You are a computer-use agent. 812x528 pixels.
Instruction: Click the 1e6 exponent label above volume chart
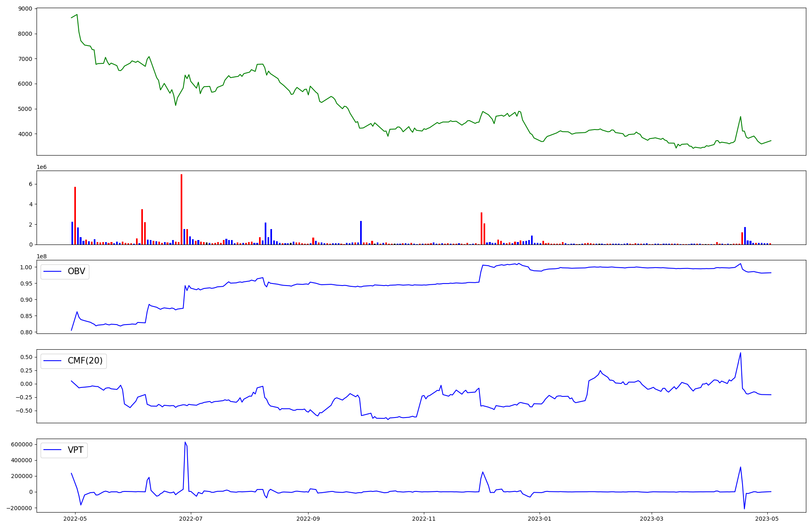(41, 167)
